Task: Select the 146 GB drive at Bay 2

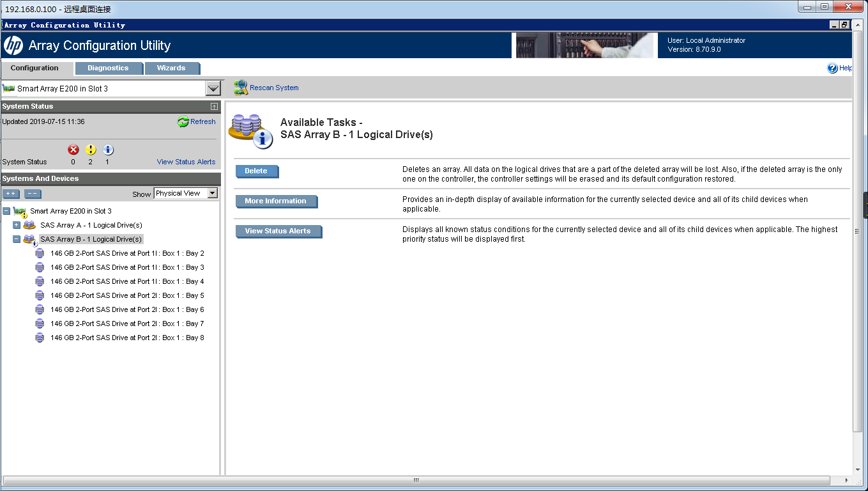Action: (127, 253)
